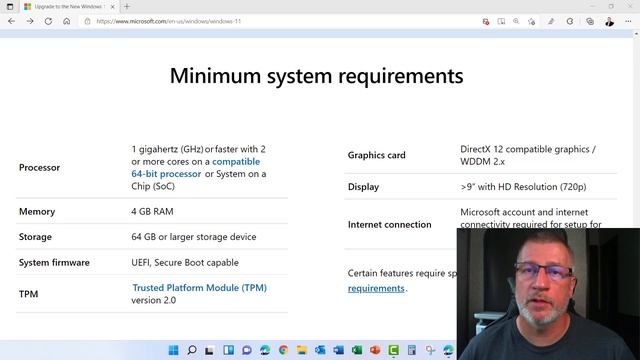View site info via the lock icon
The image size is (640, 360).
click(87, 21)
